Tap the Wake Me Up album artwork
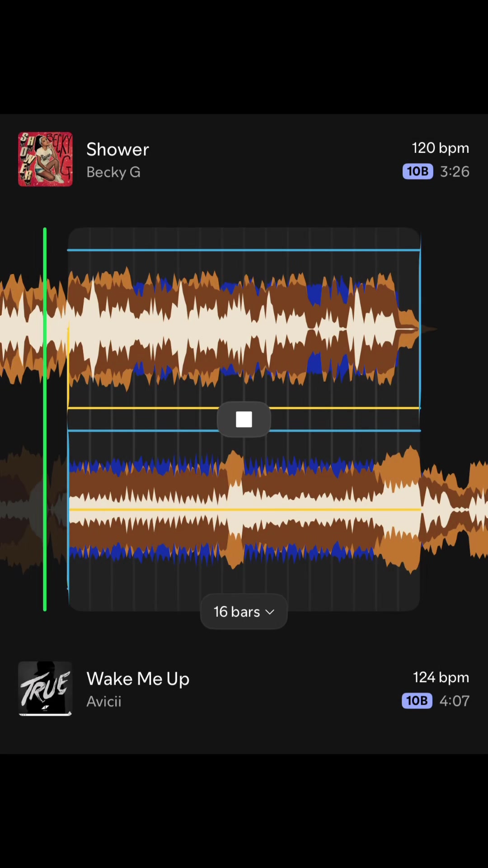The width and height of the screenshot is (488, 868). pos(45,689)
